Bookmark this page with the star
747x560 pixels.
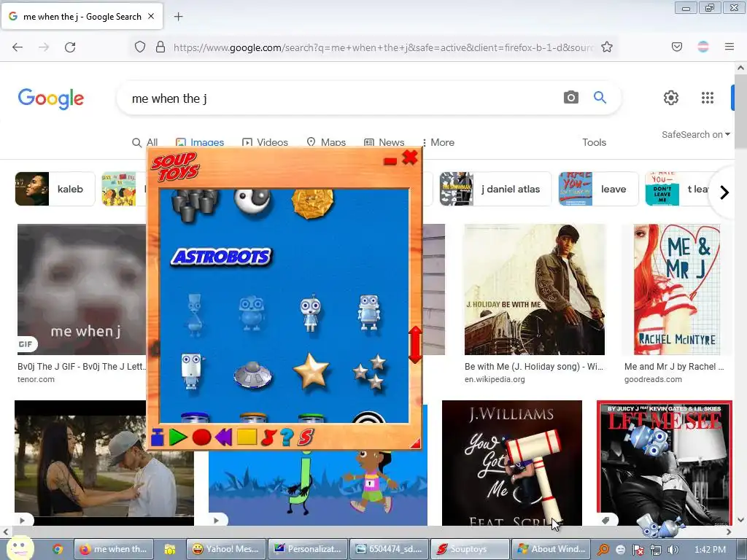pyautogui.click(x=606, y=47)
